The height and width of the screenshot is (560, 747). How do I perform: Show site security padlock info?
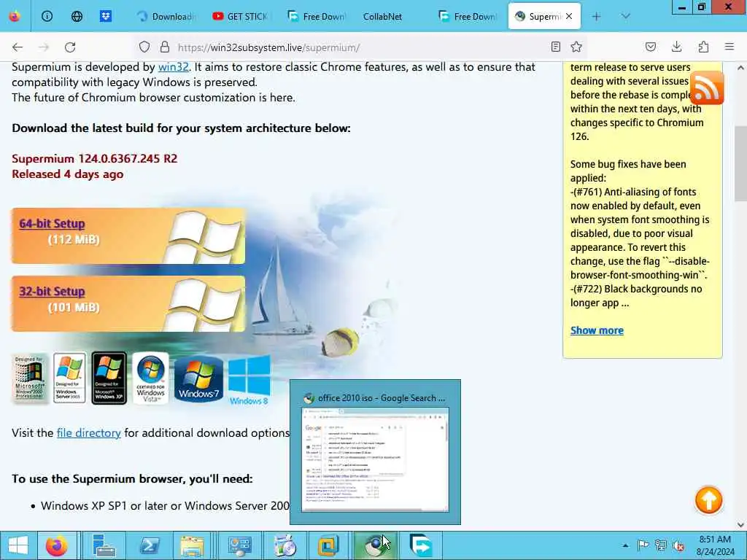coord(165,47)
